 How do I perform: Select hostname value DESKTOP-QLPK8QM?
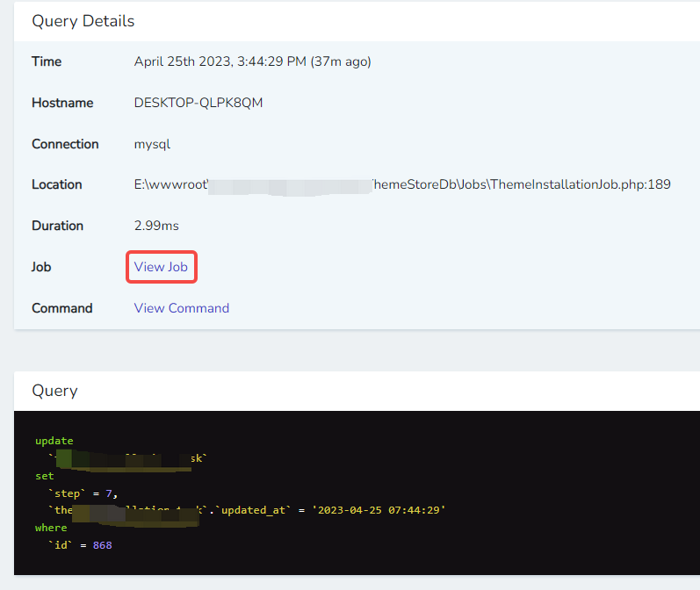tap(198, 103)
